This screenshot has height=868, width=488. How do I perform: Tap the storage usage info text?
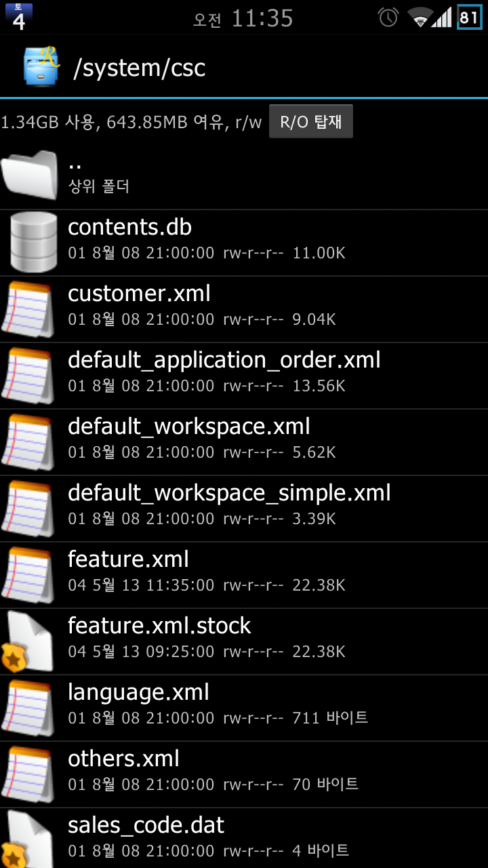tap(131, 123)
